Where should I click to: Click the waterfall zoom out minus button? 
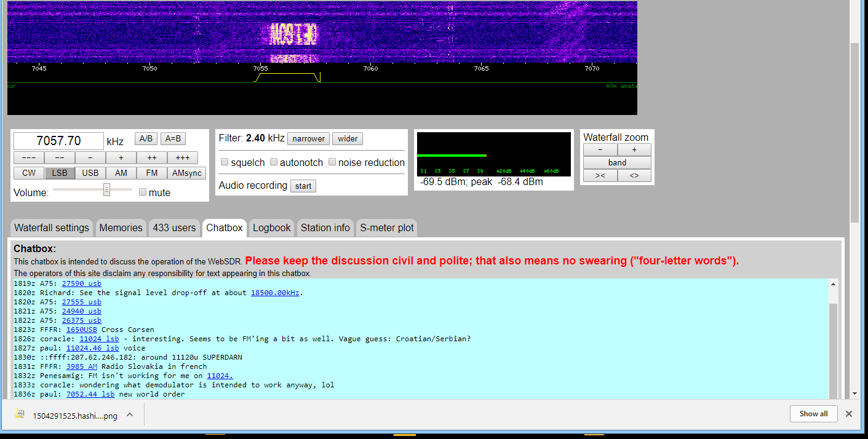pyautogui.click(x=600, y=150)
